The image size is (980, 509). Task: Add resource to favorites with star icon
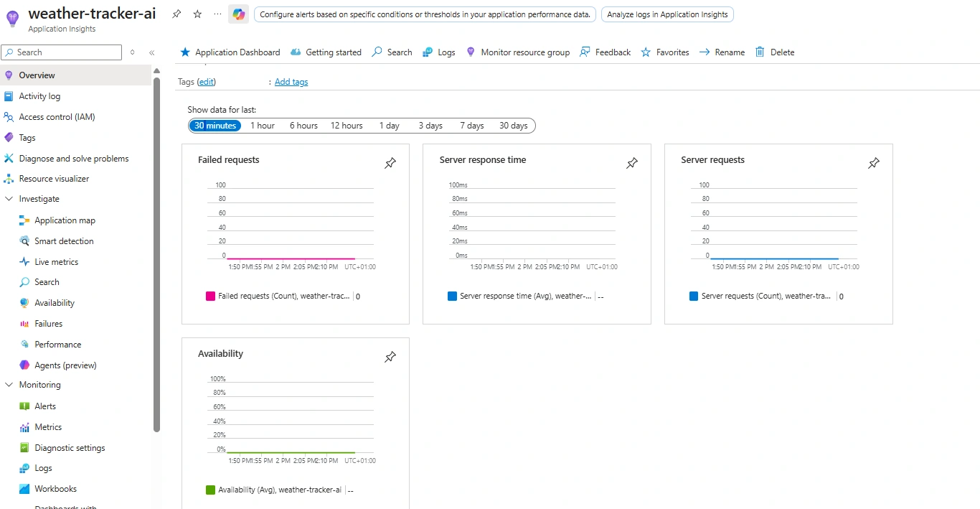tap(197, 14)
